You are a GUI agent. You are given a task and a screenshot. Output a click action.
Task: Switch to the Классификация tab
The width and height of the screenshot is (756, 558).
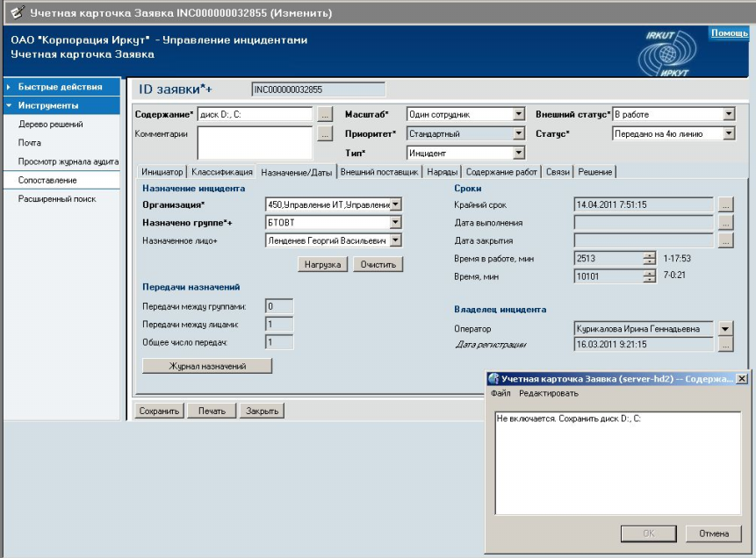point(222,172)
